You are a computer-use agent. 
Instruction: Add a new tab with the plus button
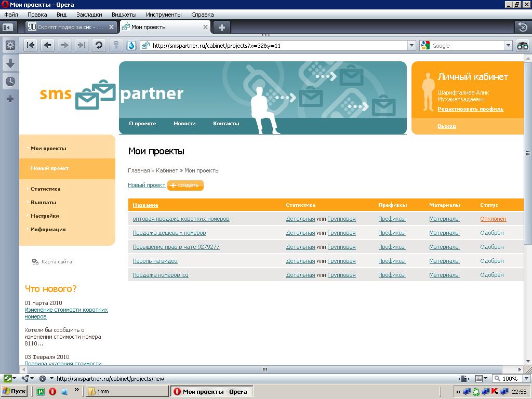point(221,27)
